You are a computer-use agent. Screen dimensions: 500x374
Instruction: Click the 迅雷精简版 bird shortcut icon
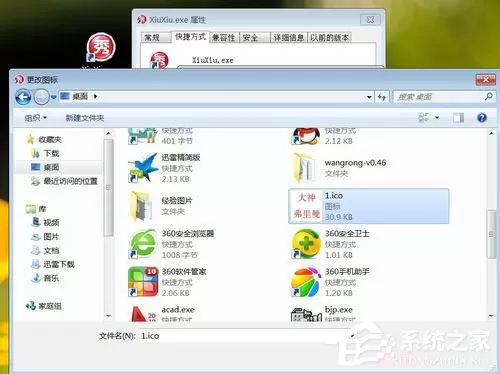(x=143, y=168)
